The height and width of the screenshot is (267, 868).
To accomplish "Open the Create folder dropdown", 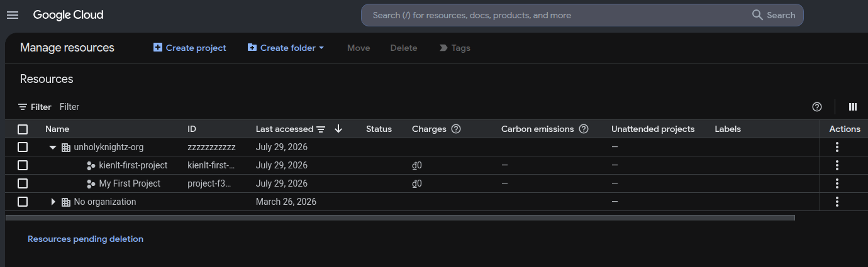I will [286, 48].
